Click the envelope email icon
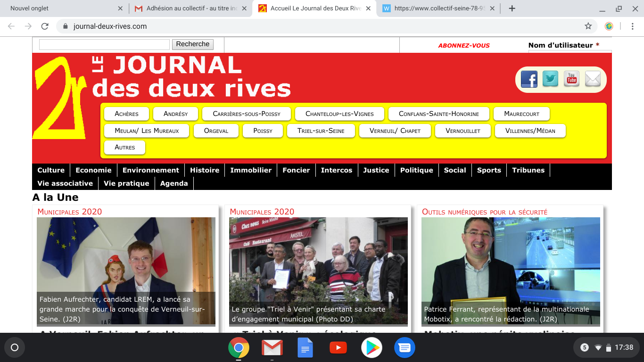Screen dimensions: 644x362 (x=593, y=79)
